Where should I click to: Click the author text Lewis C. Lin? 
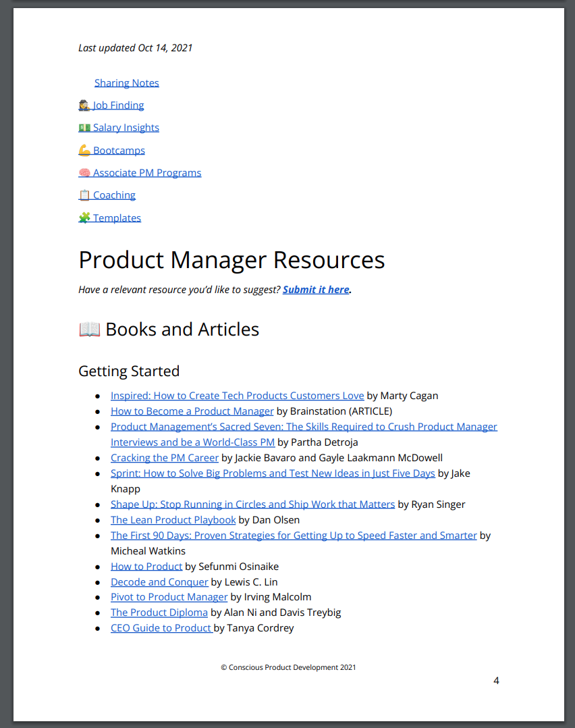click(250, 582)
